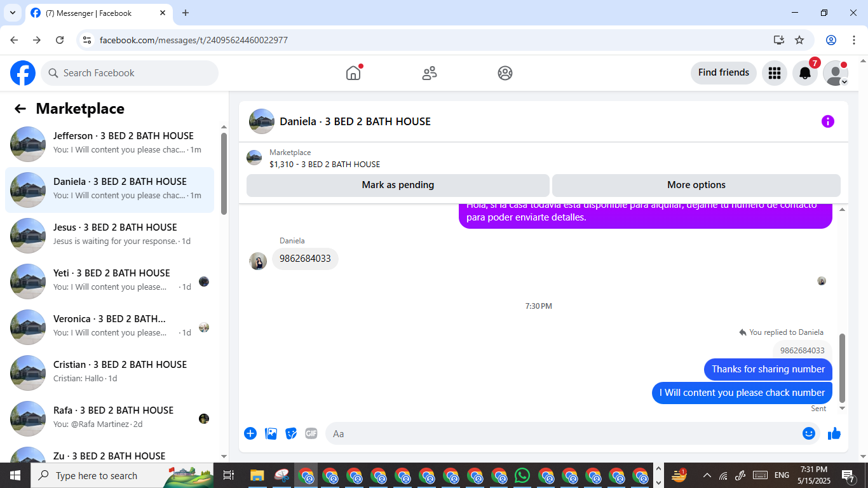This screenshot has width=868, height=488.
Task: Open the emoji picker
Action: [809, 433]
